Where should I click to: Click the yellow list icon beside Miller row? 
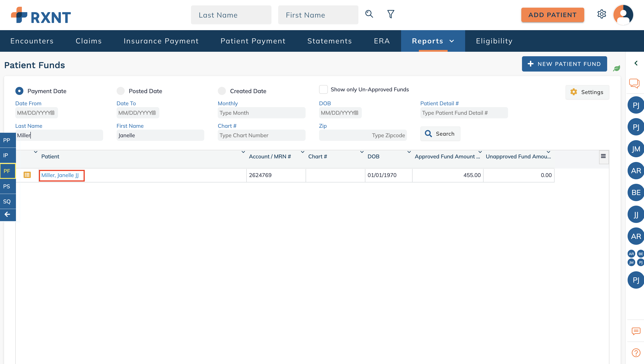[x=27, y=175]
